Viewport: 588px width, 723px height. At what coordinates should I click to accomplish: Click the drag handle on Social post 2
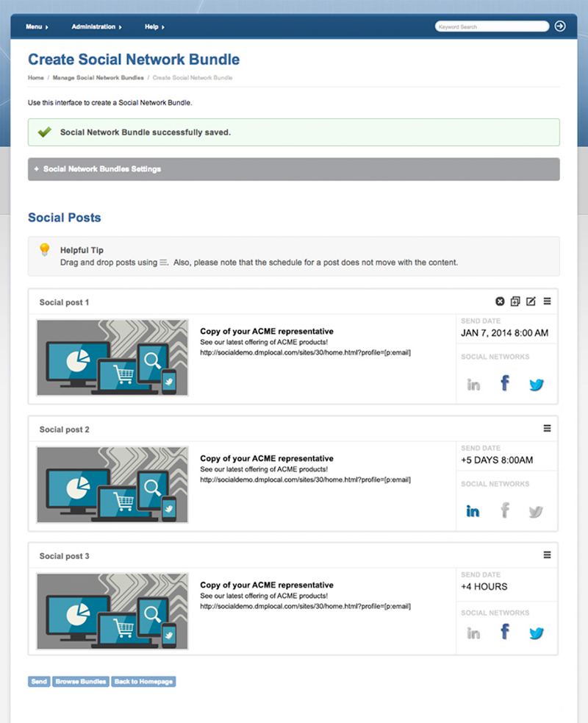547,428
